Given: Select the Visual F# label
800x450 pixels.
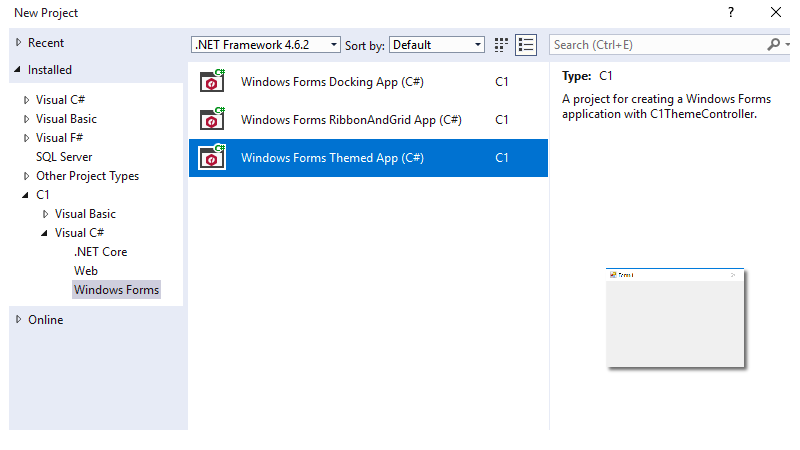Looking at the screenshot, I should pyautogui.click(x=59, y=138).
